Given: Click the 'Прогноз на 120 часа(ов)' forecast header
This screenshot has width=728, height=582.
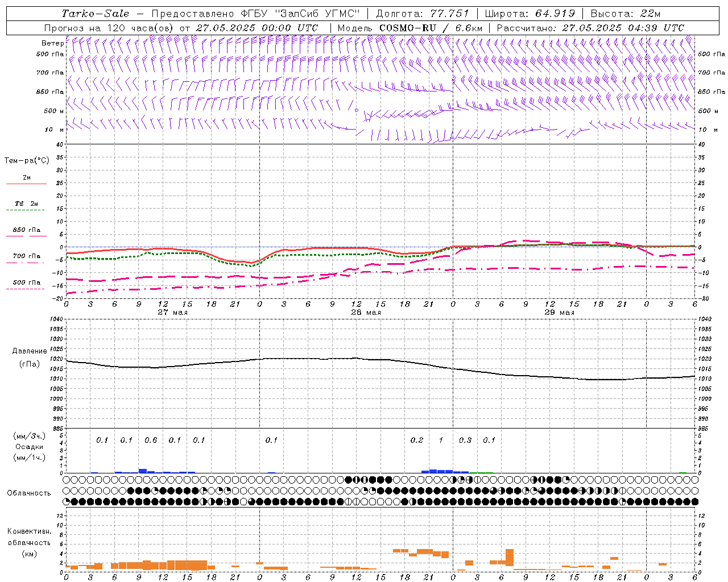Looking at the screenshot, I should click(110, 28).
